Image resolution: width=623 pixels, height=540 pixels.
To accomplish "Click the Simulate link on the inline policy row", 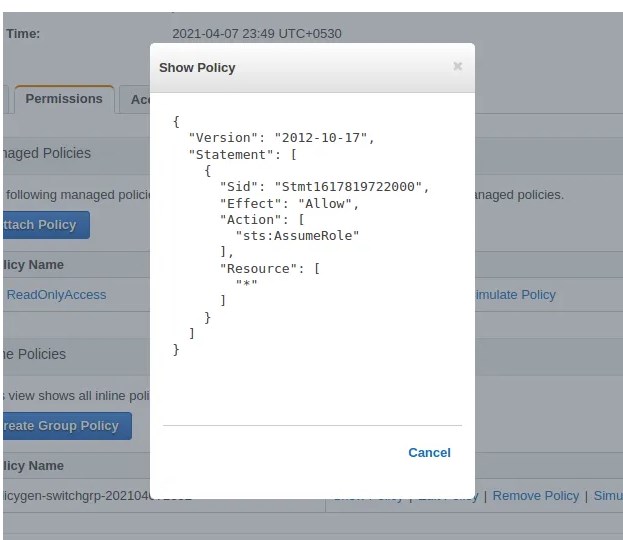I will pos(608,496).
